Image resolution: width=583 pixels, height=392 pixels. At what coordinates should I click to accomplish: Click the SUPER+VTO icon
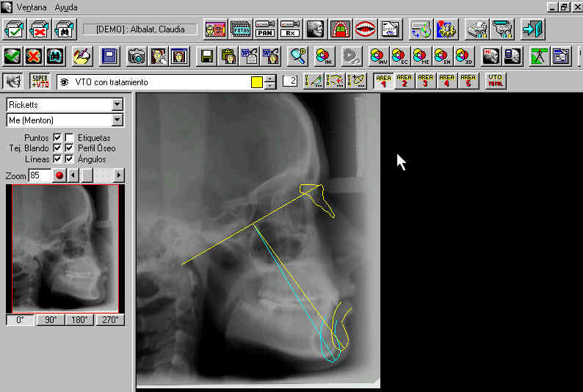pyautogui.click(x=40, y=81)
